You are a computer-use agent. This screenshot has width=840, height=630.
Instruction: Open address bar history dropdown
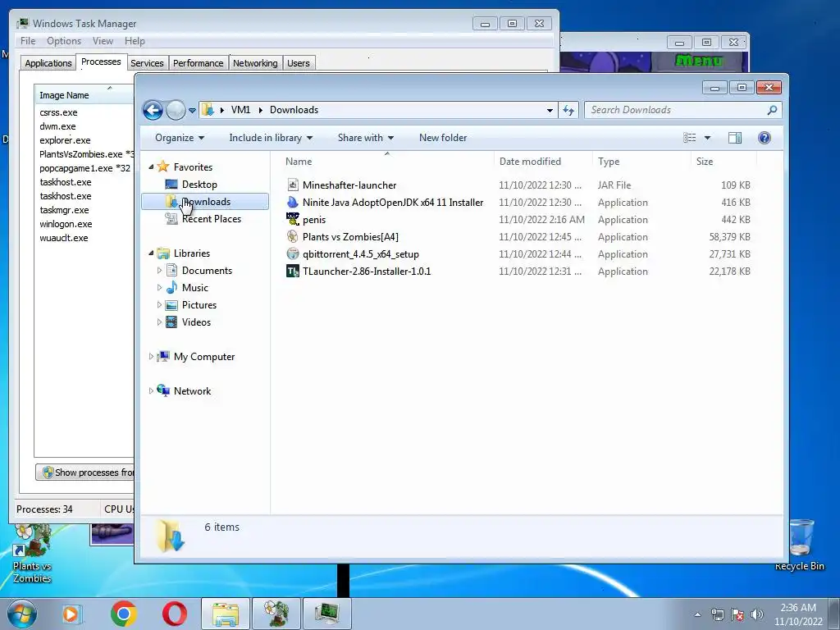point(550,111)
